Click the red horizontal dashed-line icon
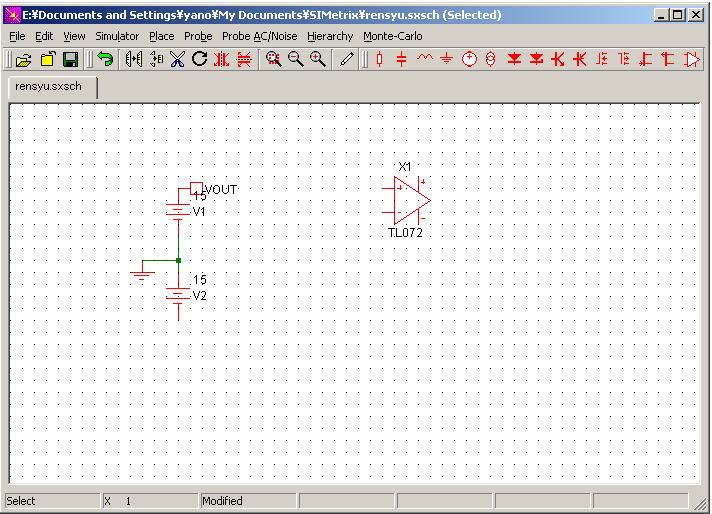Viewport: 712px width, 514px height. coord(244,59)
